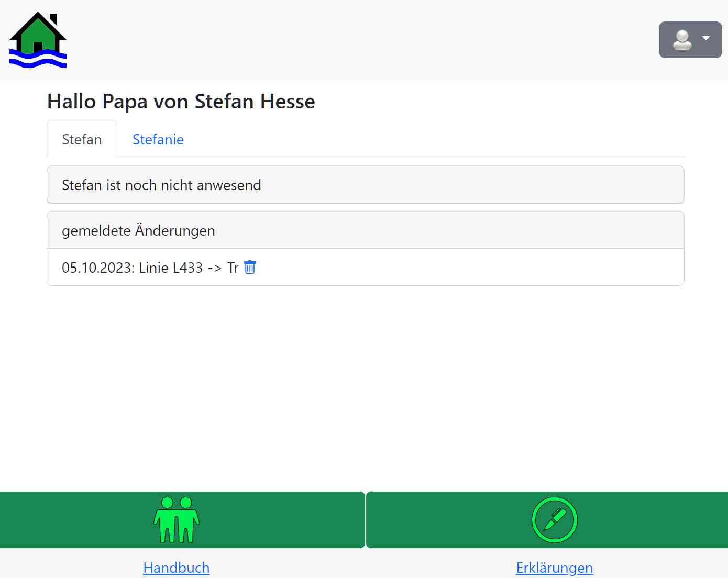Delete the Linie L433 change entry
728x578 pixels.
pos(250,268)
